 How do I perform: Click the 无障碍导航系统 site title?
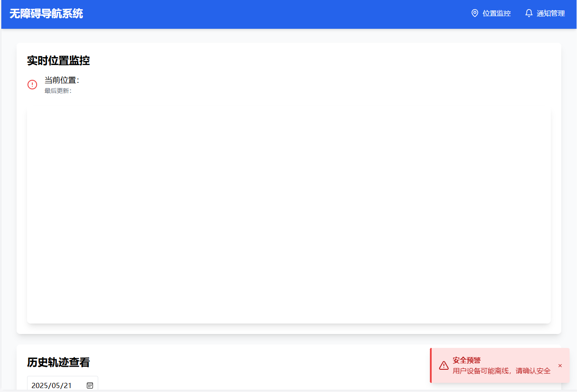[46, 14]
